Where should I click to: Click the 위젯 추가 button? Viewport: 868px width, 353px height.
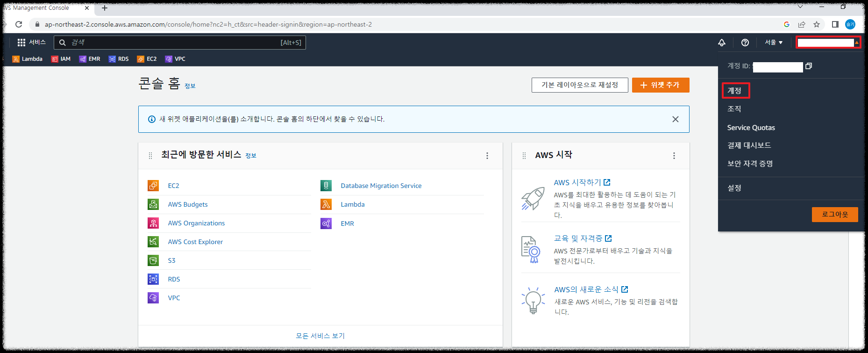tap(661, 85)
